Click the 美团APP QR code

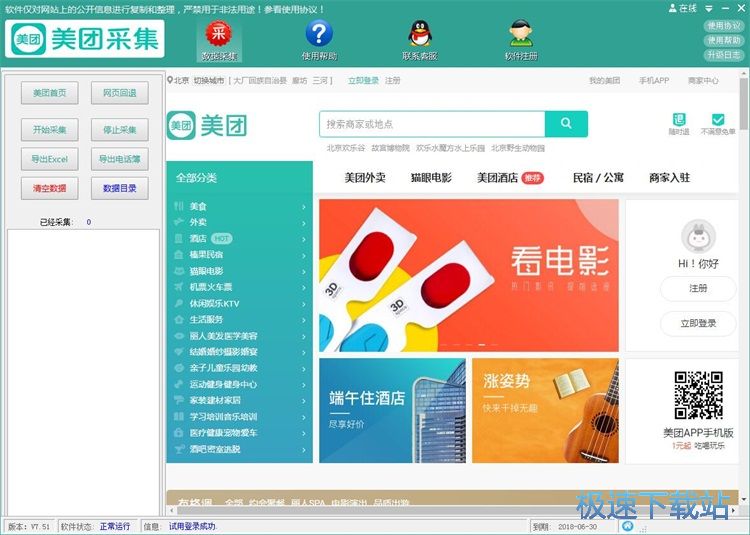tap(698, 395)
